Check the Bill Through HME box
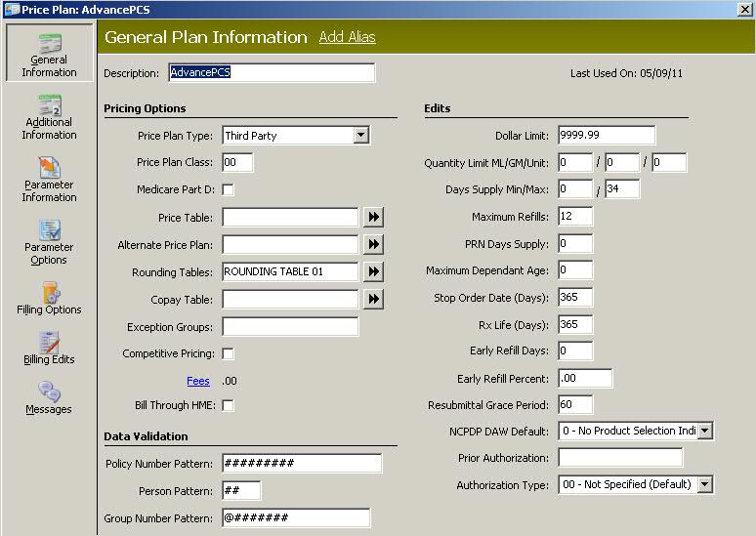Image resolution: width=756 pixels, height=536 pixels. click(x=228, y=405)
